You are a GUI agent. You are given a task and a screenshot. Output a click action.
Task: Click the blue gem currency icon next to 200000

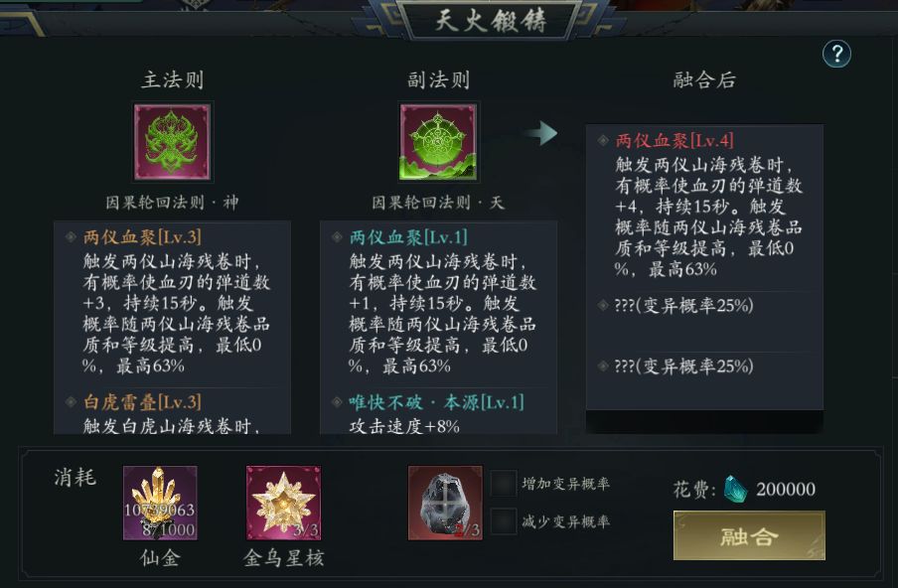click(x=736, y=490)
